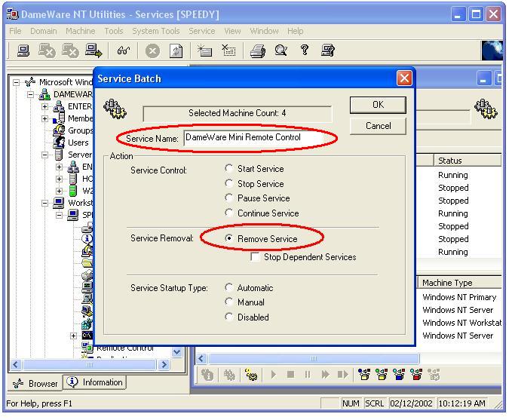Collapse the Workstations tree node
This screenshot has width=512, height=420.
click(x=44, y=203)
